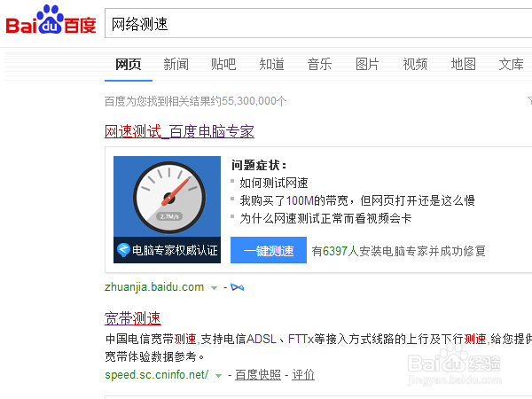Open the 百度快照 link
This screenshot has width=532, height=399.
point(258,374)
